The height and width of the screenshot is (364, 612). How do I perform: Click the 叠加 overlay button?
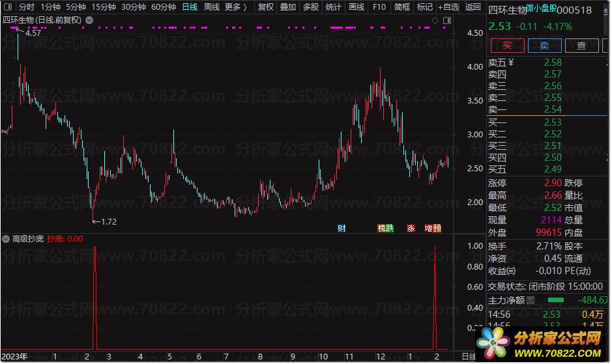(x=288, y=7)
